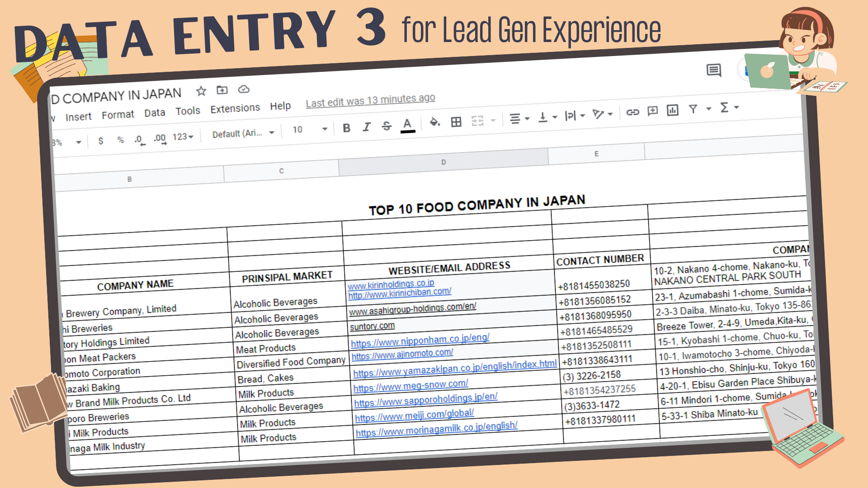Click the insert chart icon
This screenshot has height=488, width=868.
point(673,110)
